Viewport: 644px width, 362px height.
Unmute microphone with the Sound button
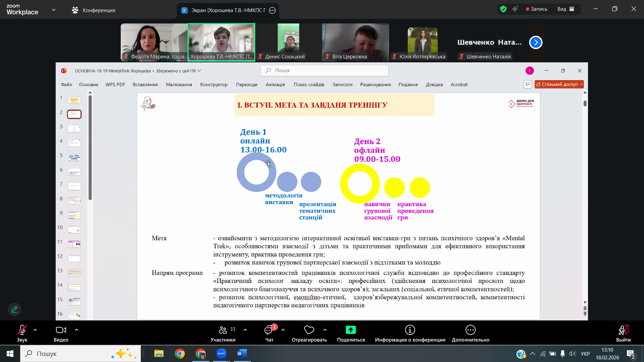click(22, 330)
